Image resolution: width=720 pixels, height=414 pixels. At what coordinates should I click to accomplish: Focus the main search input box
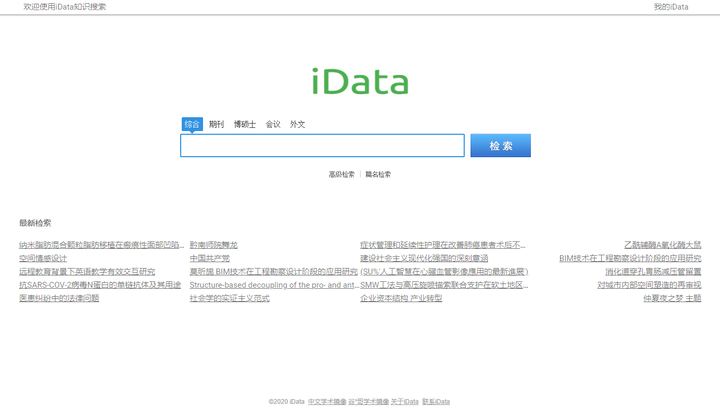click(x=322, y=145)
